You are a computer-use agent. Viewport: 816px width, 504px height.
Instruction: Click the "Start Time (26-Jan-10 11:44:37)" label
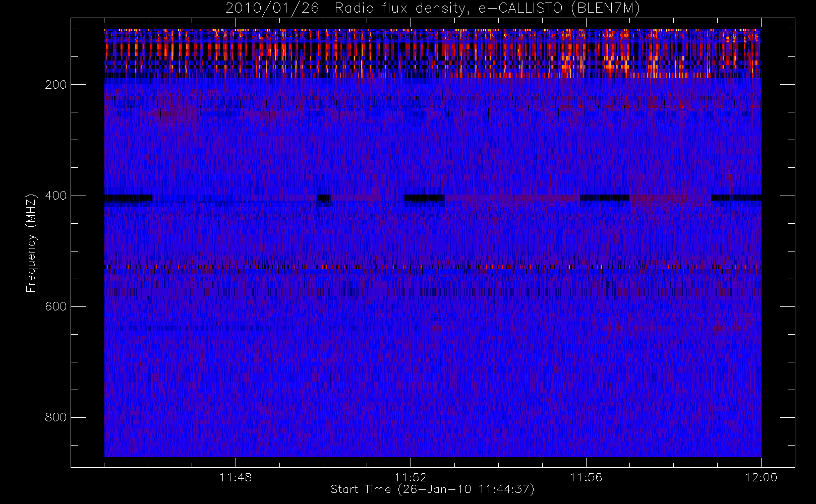pyautogui.click(x=433, y=489)
